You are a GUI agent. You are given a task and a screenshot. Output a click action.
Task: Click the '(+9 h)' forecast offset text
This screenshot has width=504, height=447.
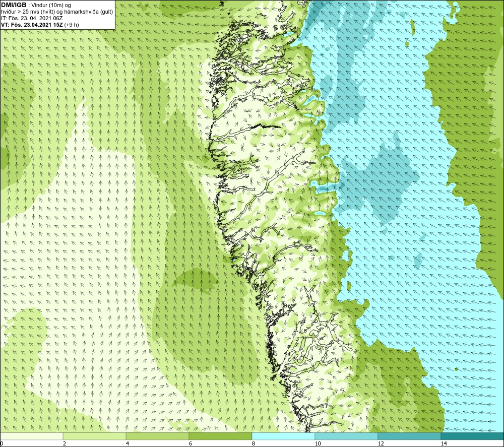(72, 25)
